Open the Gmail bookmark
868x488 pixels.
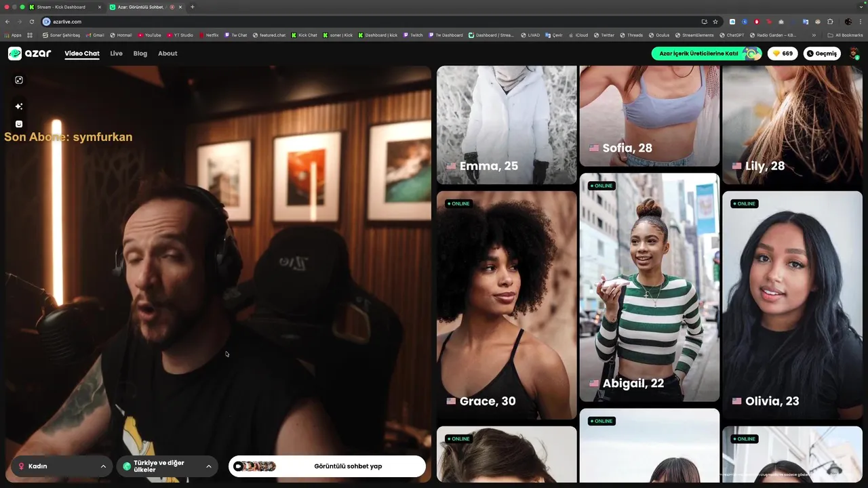[95, 35]
